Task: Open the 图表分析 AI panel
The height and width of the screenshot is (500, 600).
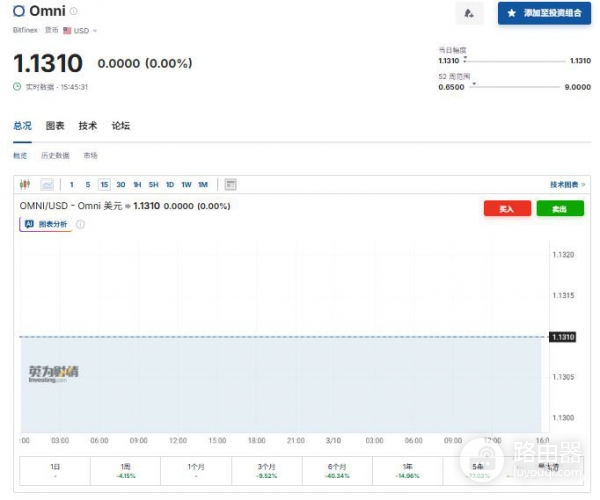Action: (x=46, y=224)
